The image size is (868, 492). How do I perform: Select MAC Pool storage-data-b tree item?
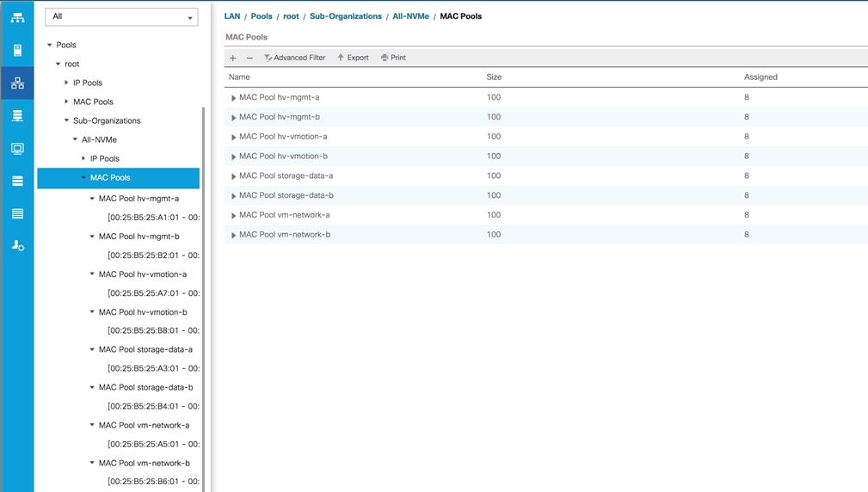point(145,387)
